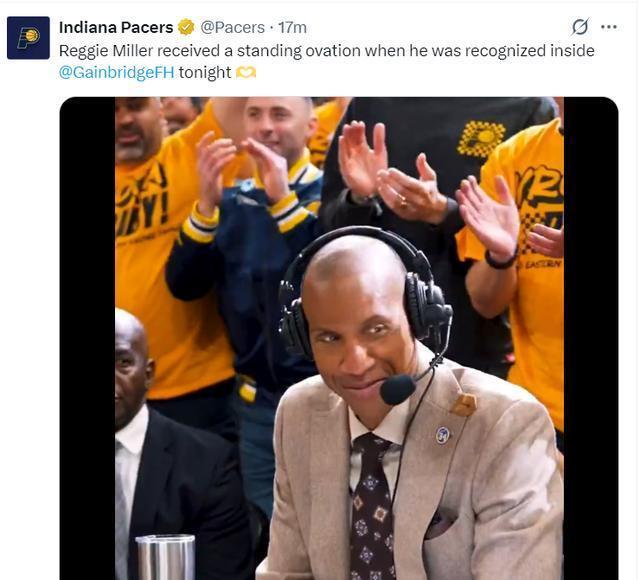This screenshot has height=580, width=640.
Task: Click the headset microphone in the video
Action: coord(398,390)
